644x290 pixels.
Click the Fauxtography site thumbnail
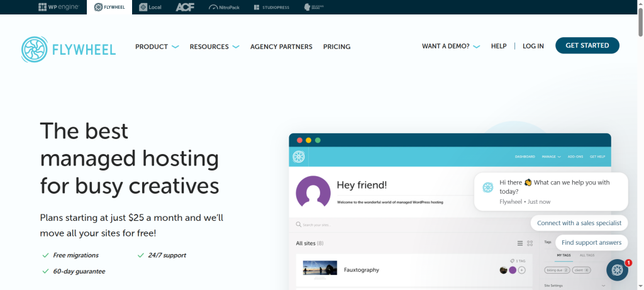click(x=319, y=269)
